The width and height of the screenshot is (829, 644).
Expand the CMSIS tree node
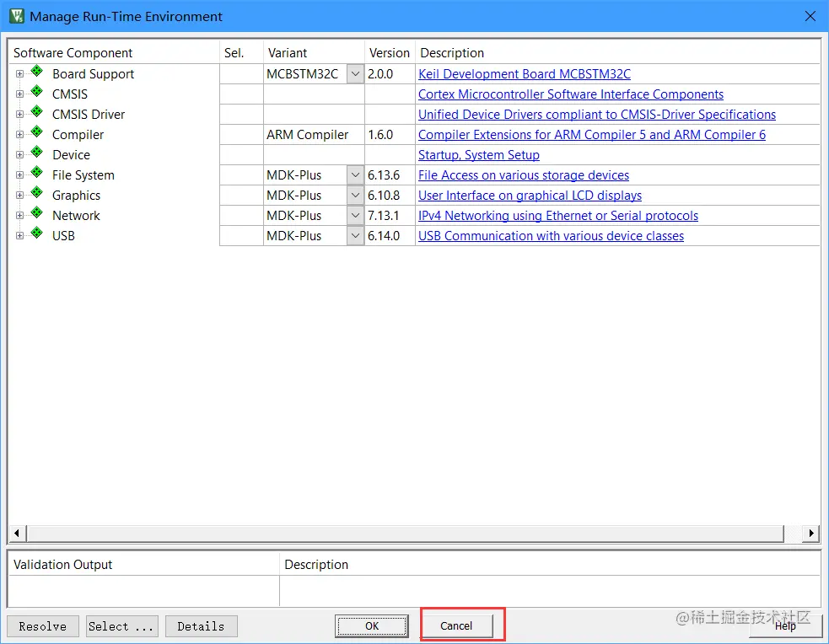coord(19,94)
